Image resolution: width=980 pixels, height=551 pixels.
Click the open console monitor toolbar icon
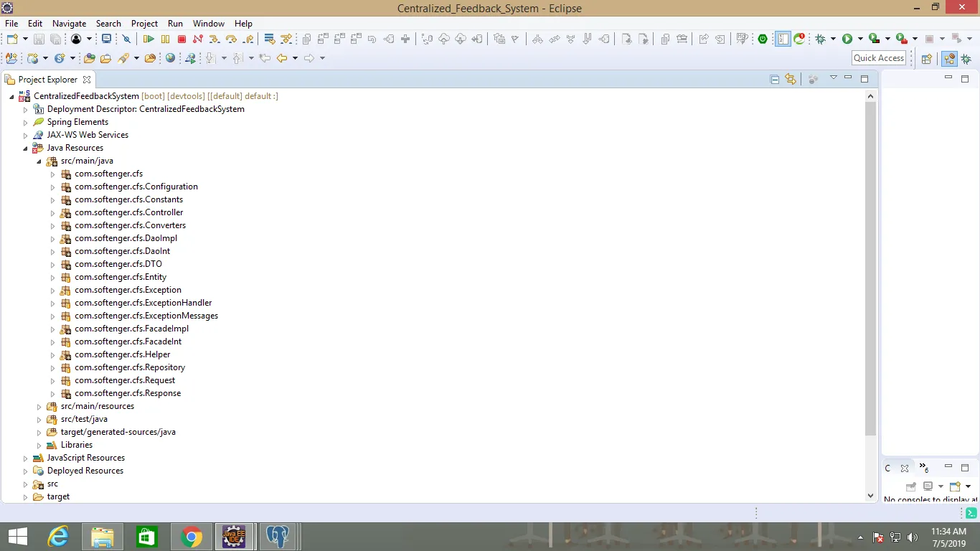coord(106,39)
